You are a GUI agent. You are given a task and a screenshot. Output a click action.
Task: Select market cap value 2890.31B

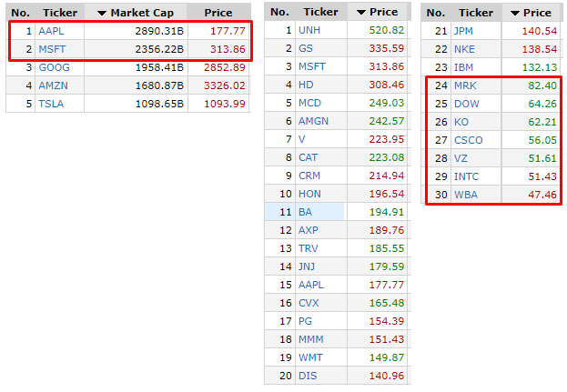(159, 31)
